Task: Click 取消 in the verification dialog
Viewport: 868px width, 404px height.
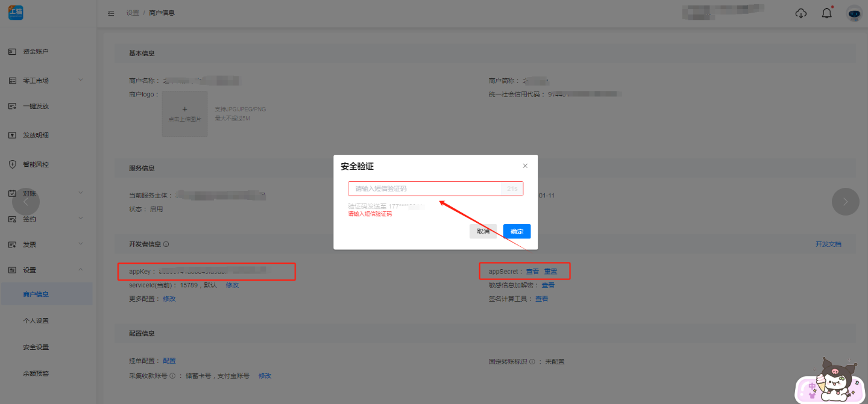Action: [483, 231]
